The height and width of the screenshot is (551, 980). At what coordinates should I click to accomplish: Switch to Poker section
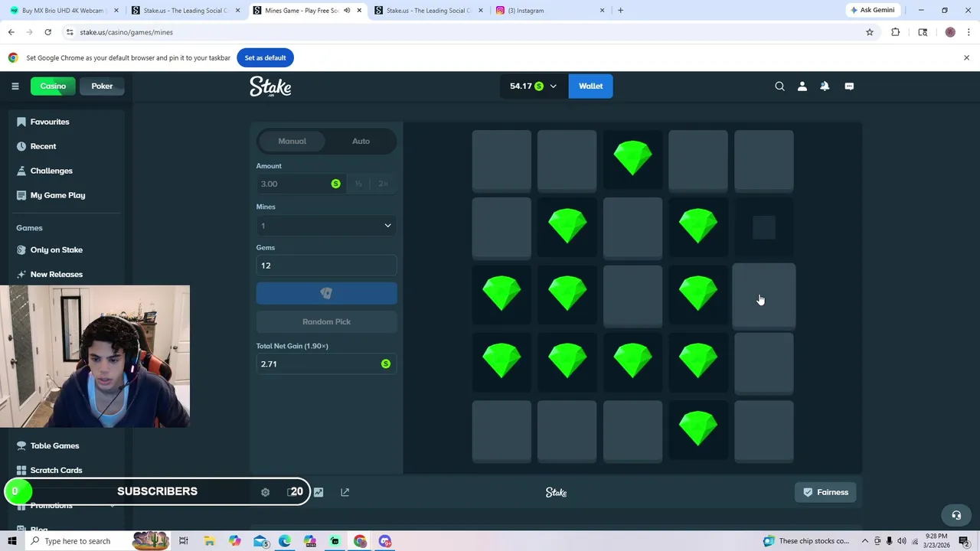102,86
